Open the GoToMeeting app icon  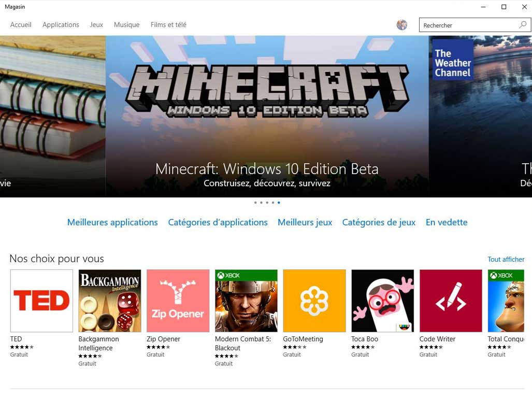[314, 301]
